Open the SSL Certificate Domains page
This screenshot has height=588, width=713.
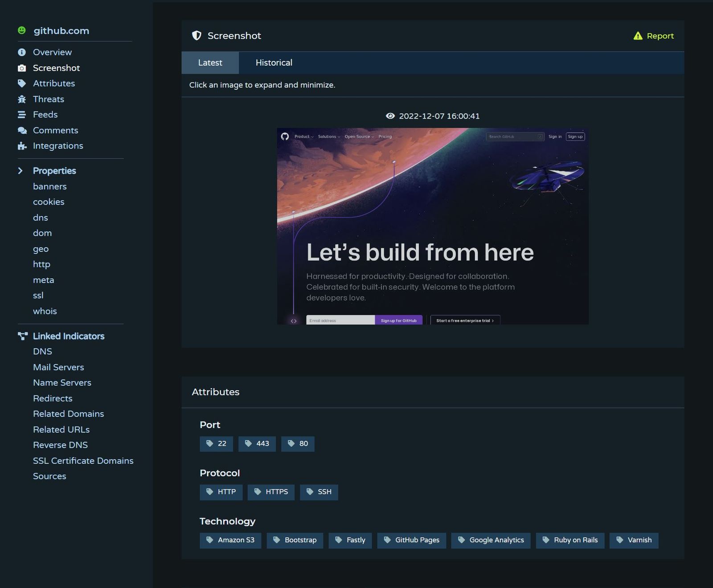click(83, 461)
